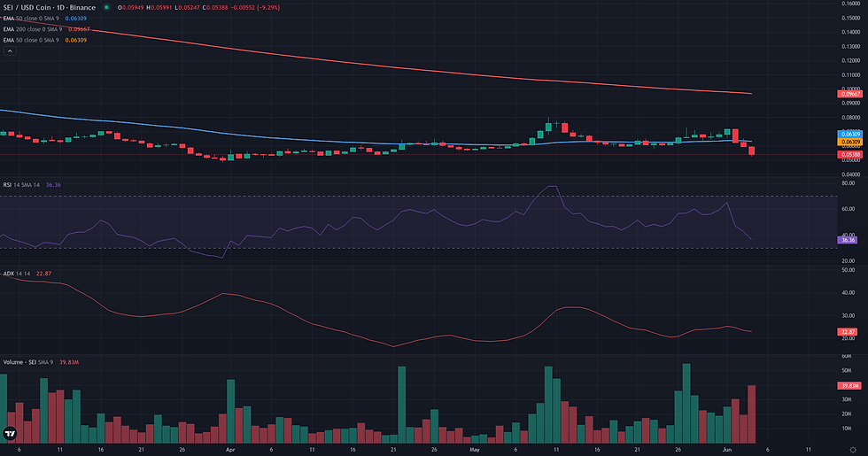Click the 60.00 RSI scale label
868x456 pixels.
click(x=849, y=209)
